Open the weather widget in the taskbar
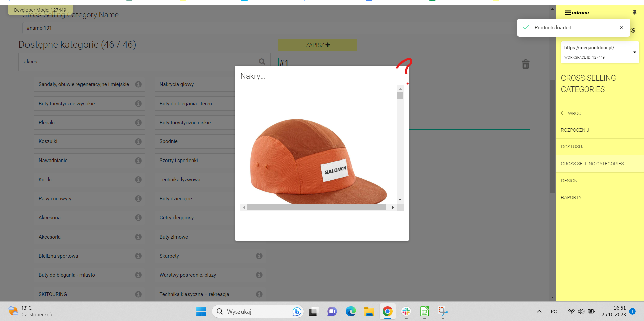This screenshot has width=644, height=321. point(31,311)
